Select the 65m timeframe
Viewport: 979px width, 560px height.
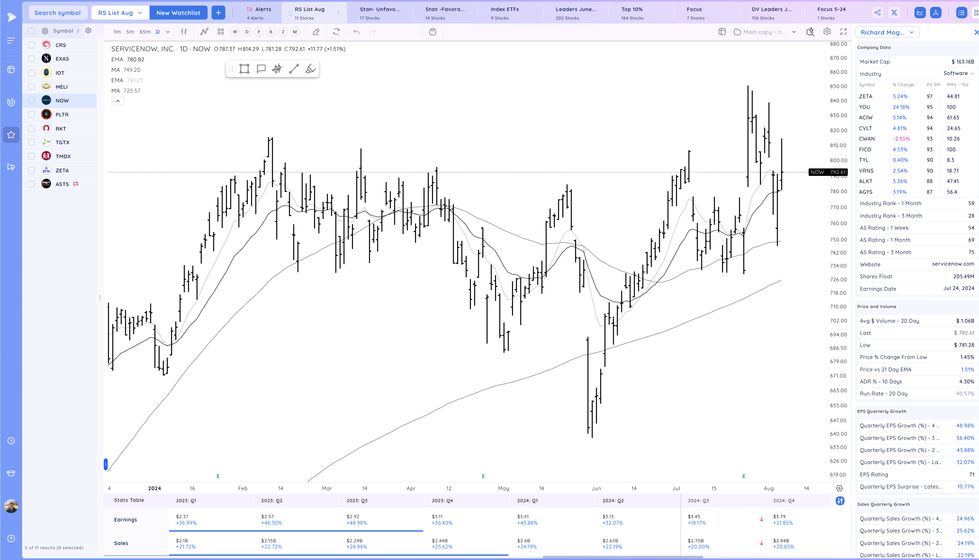point(145,32)
